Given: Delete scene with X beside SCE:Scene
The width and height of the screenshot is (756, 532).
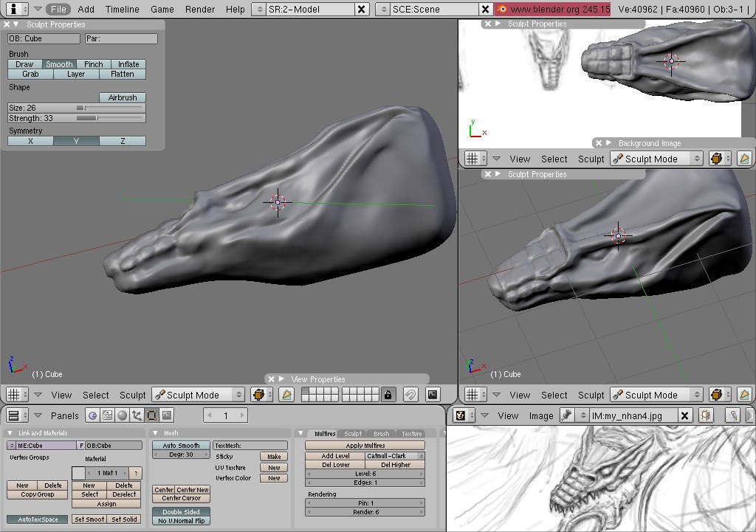Looking at the screenshot, I should click(x=485, y=9).
